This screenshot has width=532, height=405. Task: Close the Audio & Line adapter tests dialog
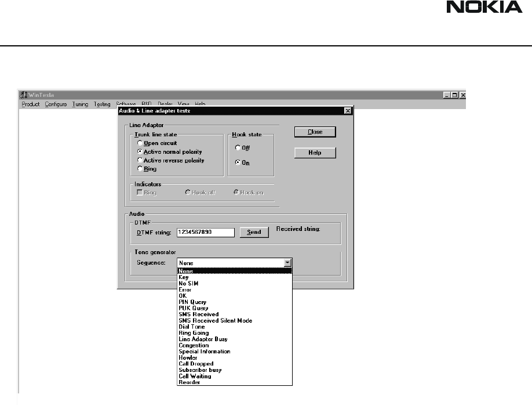[348, 111]
